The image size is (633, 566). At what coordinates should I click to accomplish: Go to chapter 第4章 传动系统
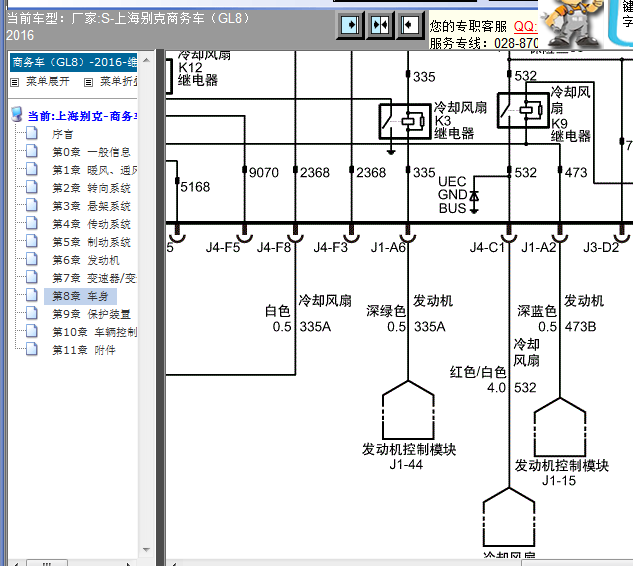tap(91, 224)
